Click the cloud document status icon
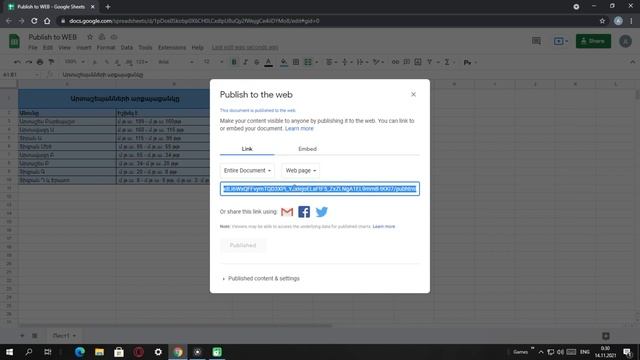 [x=114, y=37]
